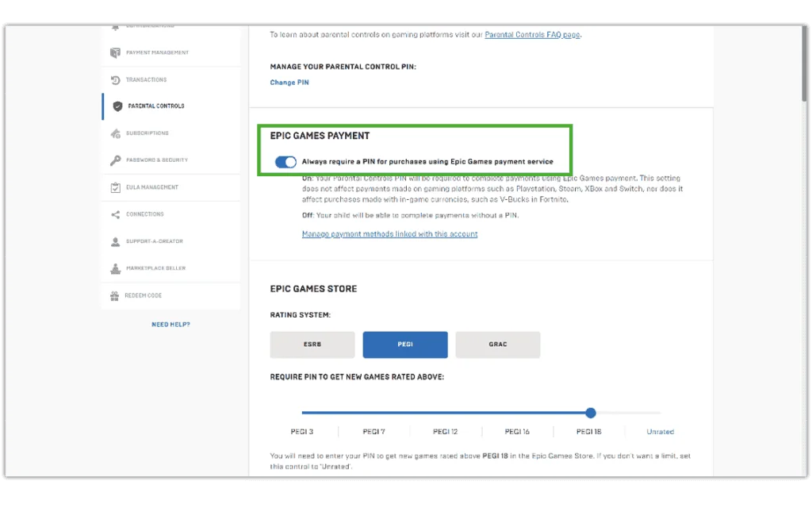Click the Rating System label
The height and width of the screenshot is (508, 812).
[300, 315]
